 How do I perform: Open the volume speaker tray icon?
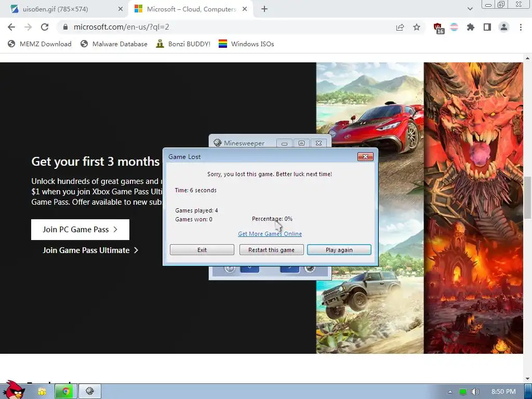pyautogui.click(x=475, y=392)
